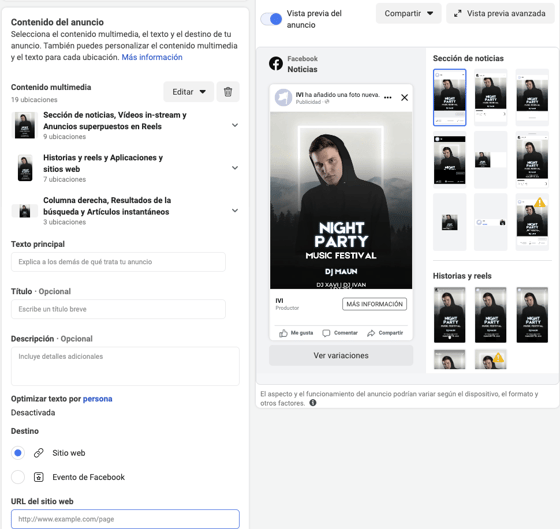Click warning icon on Sección de noticias thumbnail
Viewport: 560px width, 529px height.
[540, 203]
